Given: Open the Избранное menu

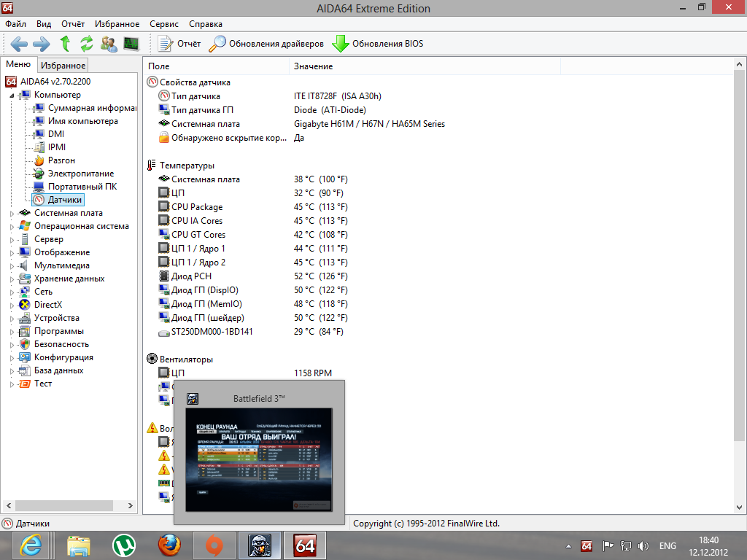Looking at the screenshot, I should click(x=117, y=24).
